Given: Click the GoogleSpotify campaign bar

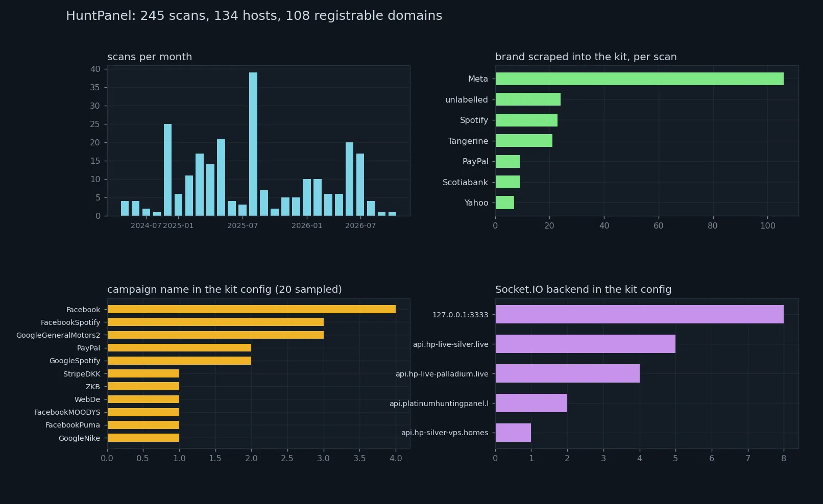Looking at the screenshot, I should click(x=179, y=361).
